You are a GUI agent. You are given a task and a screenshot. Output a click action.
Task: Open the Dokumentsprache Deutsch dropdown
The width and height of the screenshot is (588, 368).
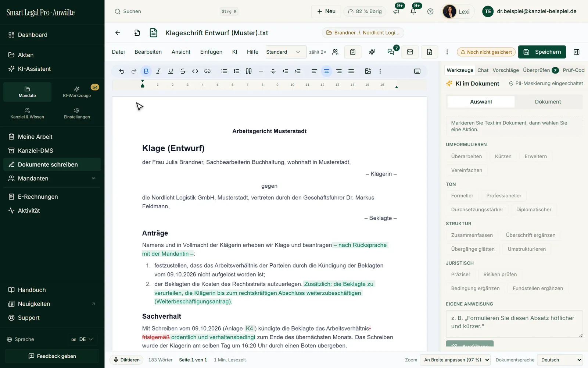pos(560,360)
